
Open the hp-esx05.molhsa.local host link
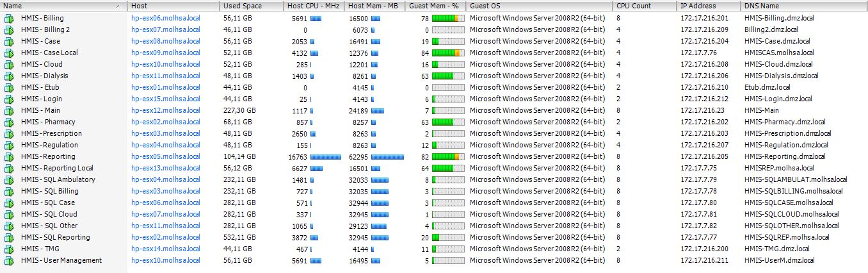tap(165, 157)
